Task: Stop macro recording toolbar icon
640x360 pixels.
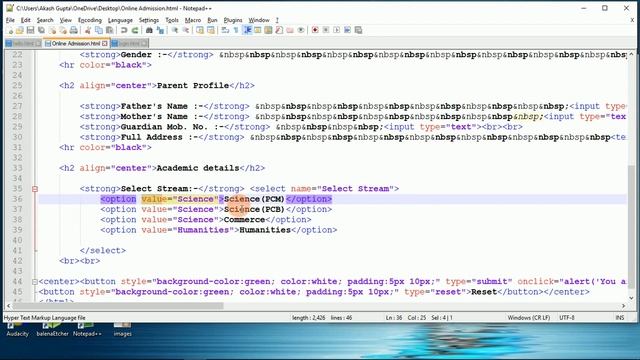Action: (x=326, y=30)
